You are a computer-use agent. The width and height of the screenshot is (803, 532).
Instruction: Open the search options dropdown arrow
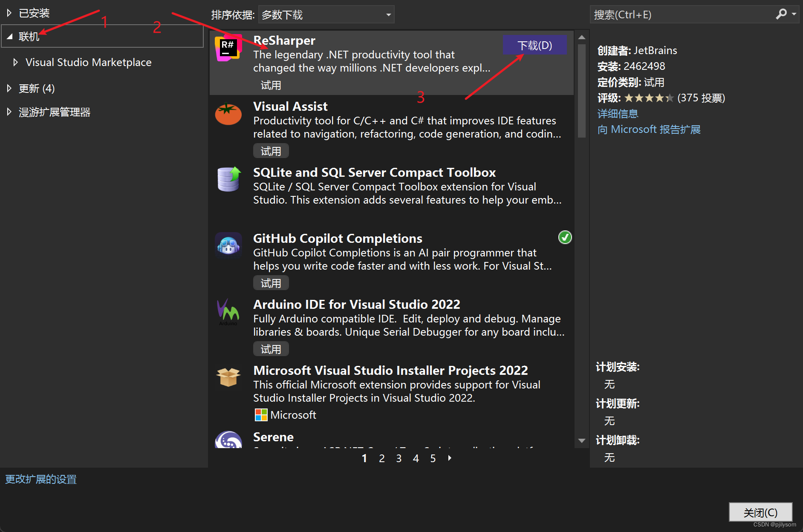pos(794,14)
